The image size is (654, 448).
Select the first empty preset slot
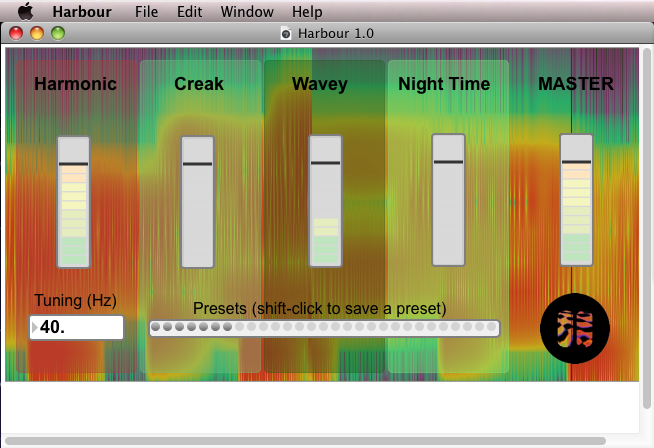[239, 327]
